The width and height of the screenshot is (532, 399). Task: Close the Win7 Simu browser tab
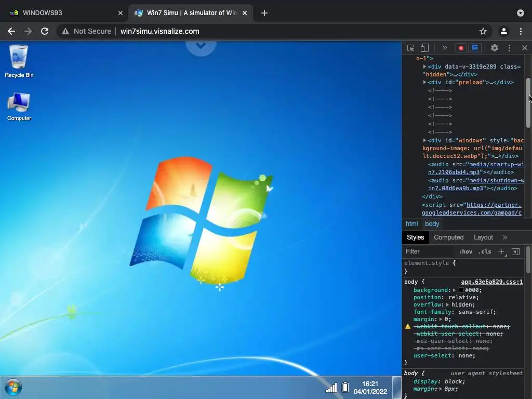pos(245,13)
